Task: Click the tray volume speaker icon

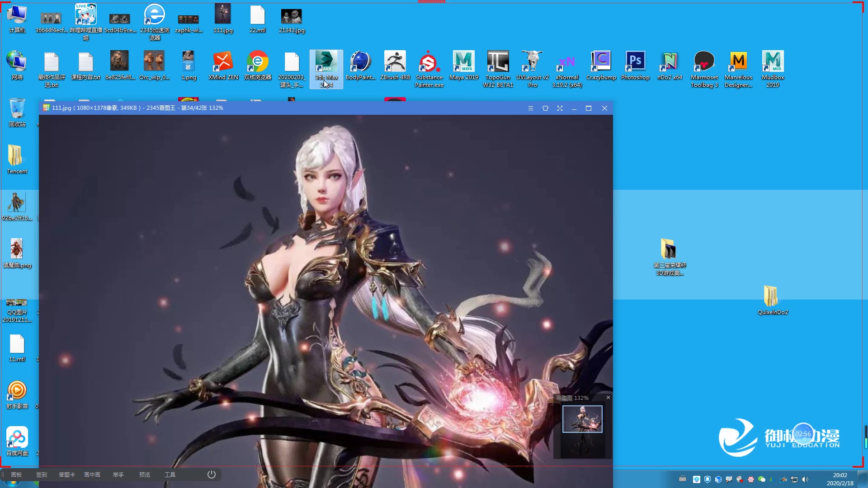Action: 805,479
